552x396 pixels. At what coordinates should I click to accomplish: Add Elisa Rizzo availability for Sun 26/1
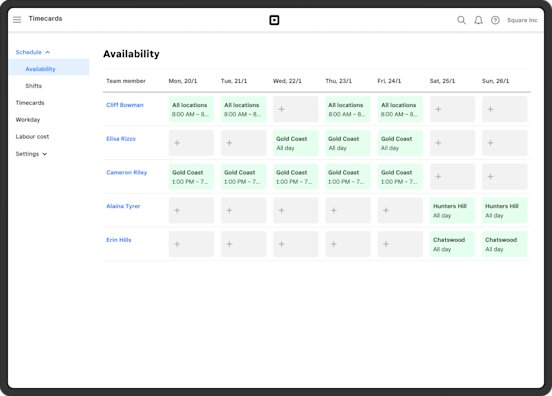pos(504,143)
